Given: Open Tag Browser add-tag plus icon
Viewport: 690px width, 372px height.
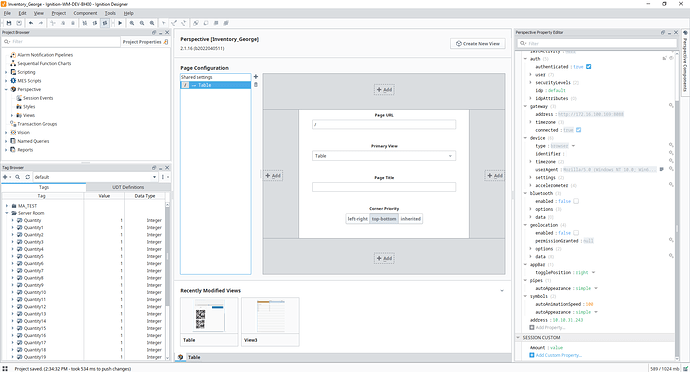Looking at the screenshot, I should click(x=6, y=177).
